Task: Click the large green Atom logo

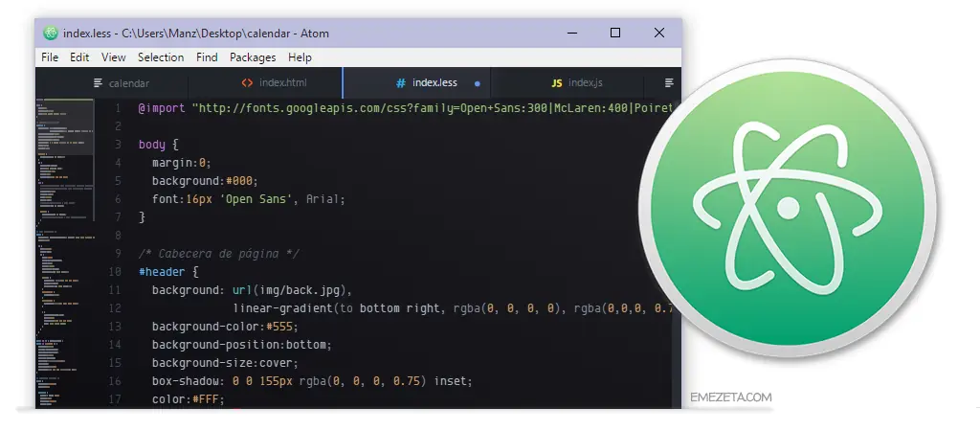Action: [x=788, y=208]
